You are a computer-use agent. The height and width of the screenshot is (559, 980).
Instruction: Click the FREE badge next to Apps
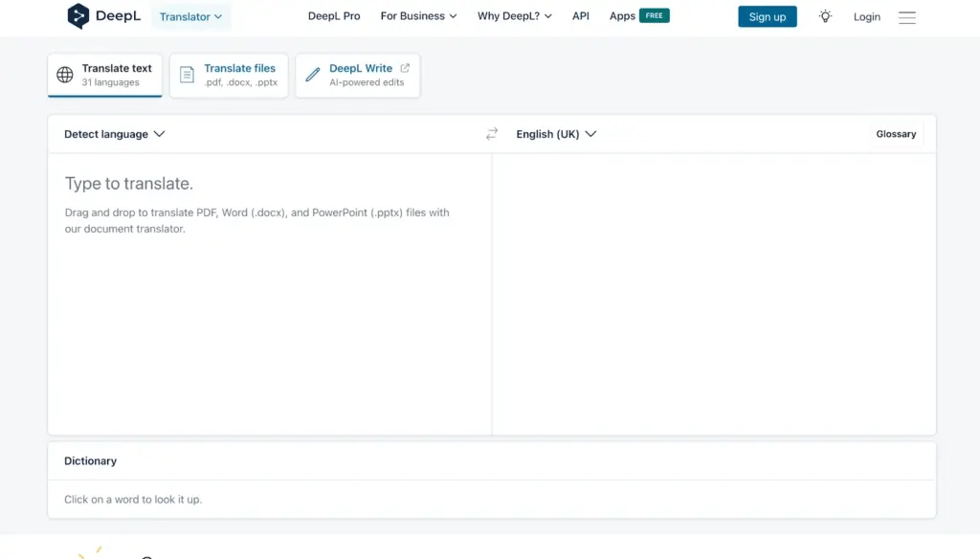[x=655, y=15]
